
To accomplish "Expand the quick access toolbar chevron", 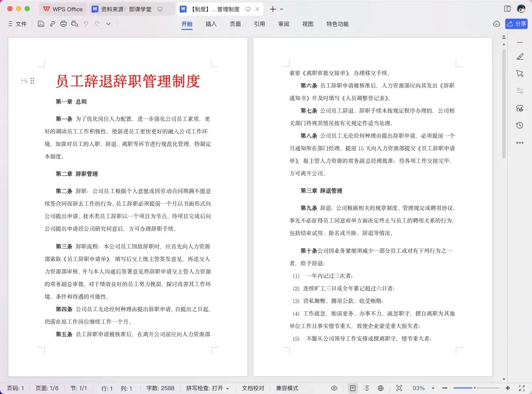I will coord(108,24).
